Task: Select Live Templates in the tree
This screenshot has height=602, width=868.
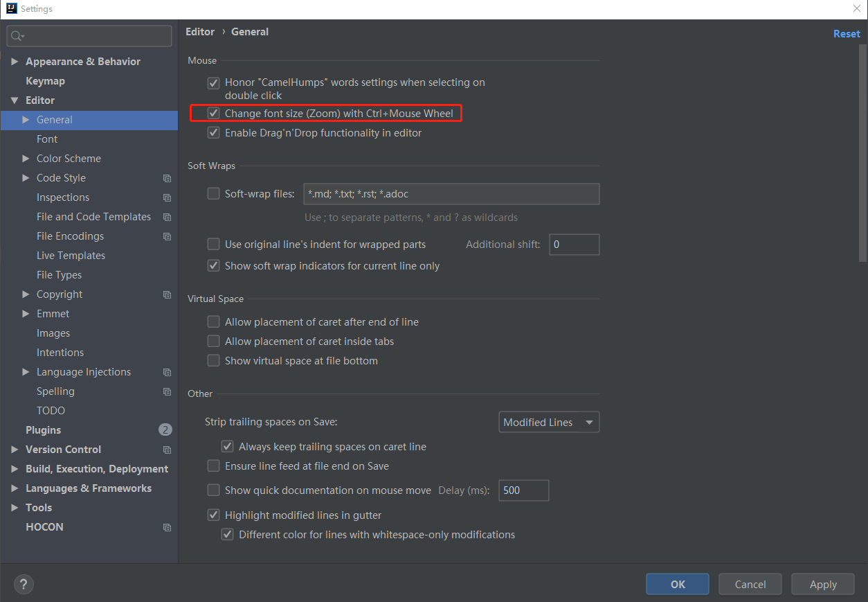Action: [71, 256]
